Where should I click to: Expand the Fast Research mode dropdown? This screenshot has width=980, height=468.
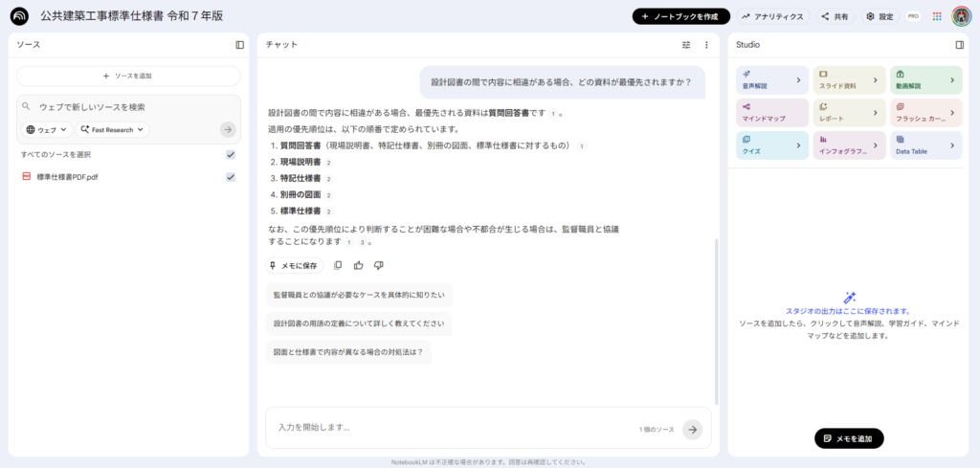pos(113,129)
